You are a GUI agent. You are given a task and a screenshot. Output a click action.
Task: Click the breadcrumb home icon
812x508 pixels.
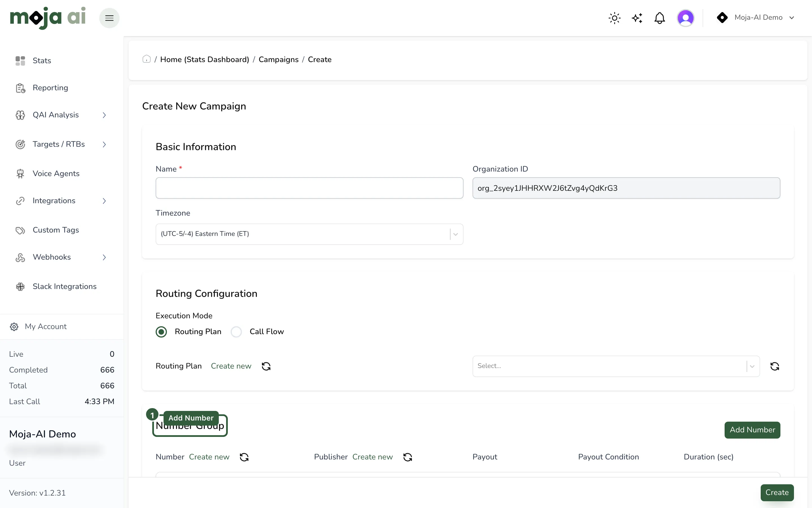[x=146, y=59]
